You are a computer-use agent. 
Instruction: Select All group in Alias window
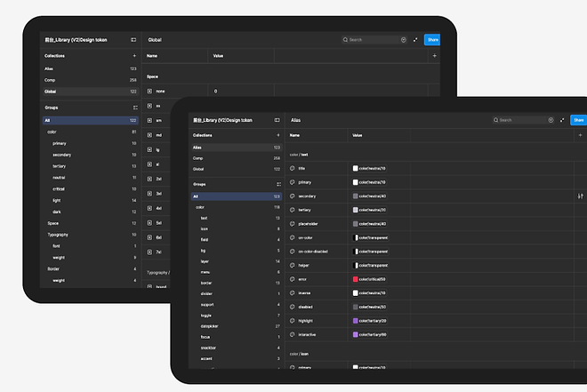pos(237,196)
